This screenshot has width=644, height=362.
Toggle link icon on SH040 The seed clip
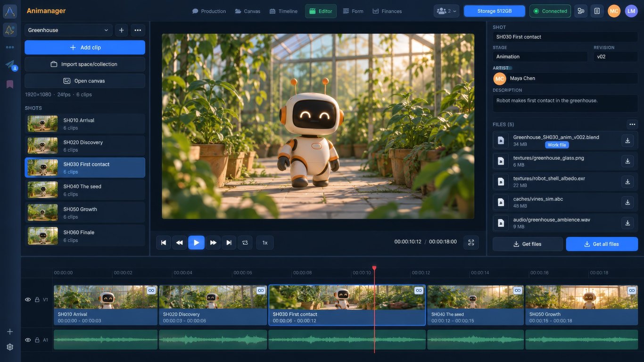[518, 290]
